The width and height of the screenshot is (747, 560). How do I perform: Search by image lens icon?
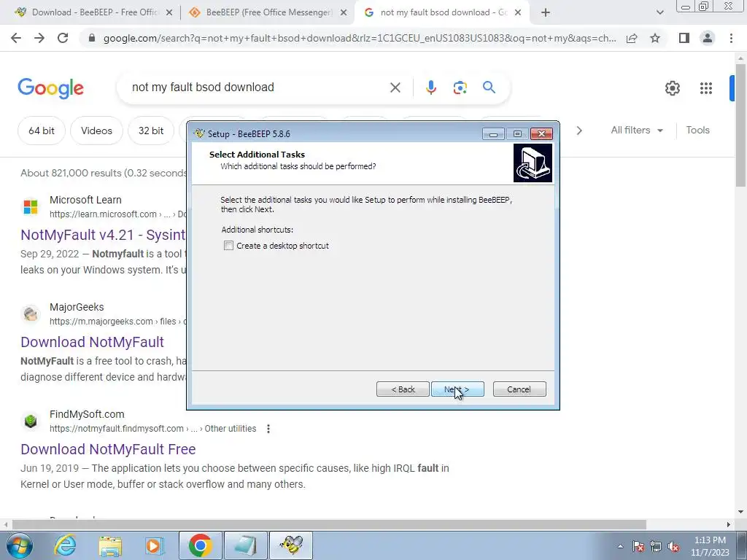(x=460, y=87)
